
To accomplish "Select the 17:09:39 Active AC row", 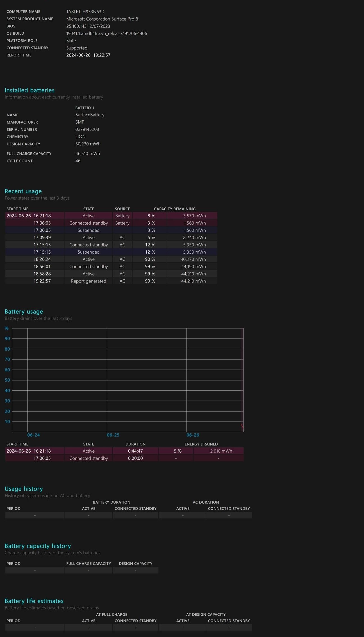I will point(111,238).
